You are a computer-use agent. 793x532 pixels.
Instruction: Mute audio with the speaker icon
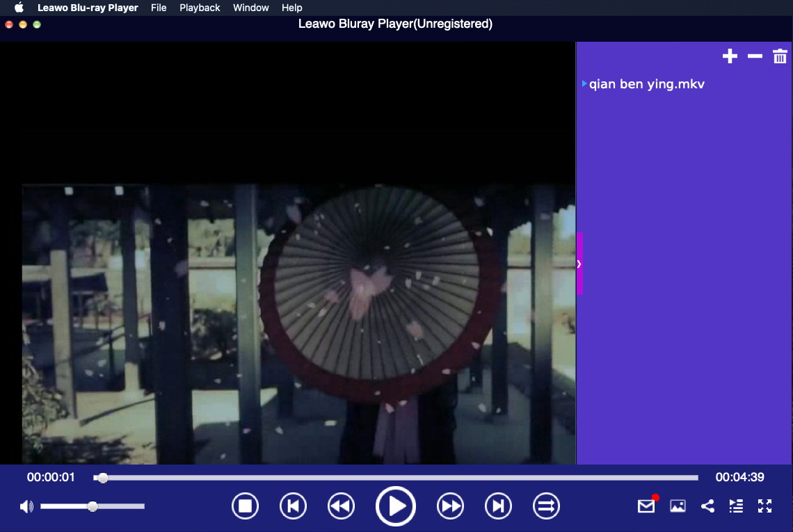point(26,506)
